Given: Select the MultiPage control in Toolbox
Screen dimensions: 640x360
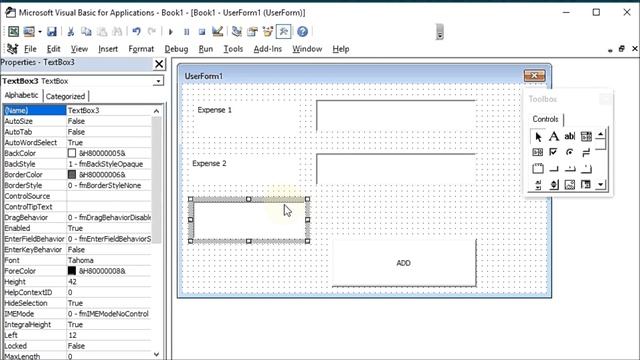Looking at the screenshot, I should point(586,168).
